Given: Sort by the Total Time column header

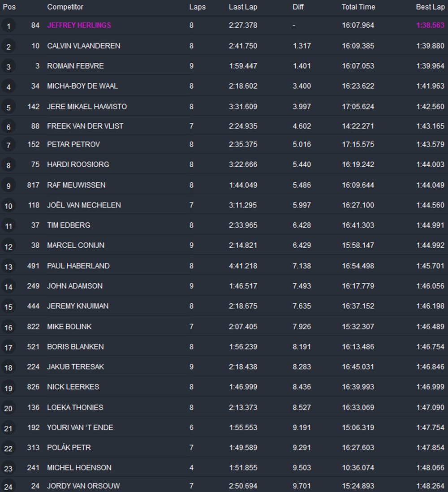Looking at the screenshot, I should (x=358, y=7).
